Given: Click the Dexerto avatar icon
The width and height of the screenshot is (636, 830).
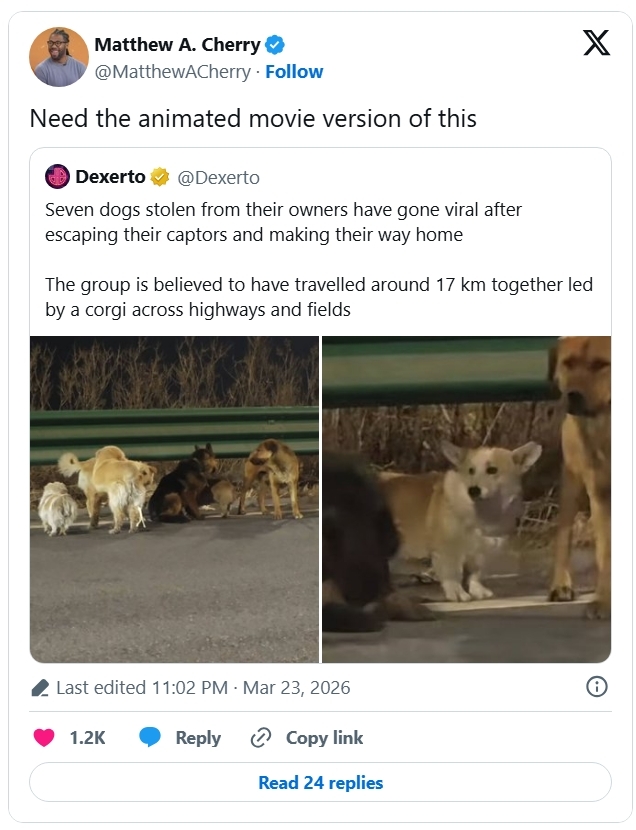Looking at the screenshot, I should point(58,177).
